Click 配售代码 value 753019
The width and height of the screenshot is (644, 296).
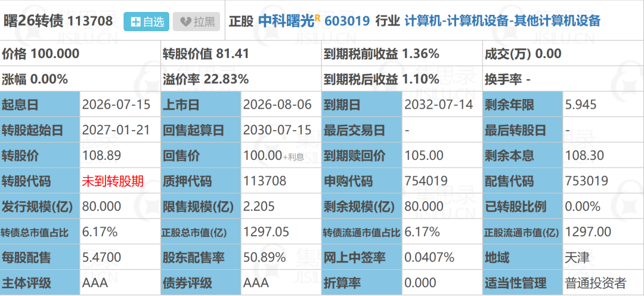[587, 181]
